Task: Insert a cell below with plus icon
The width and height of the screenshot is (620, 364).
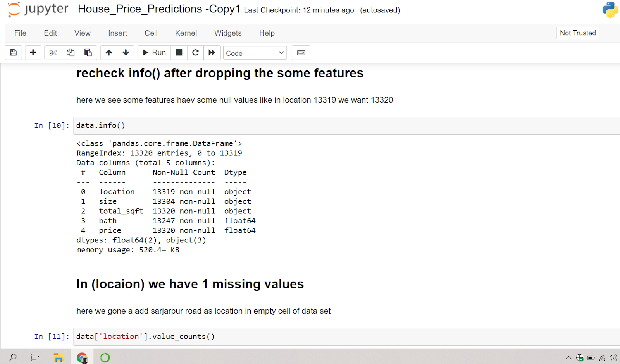Action: tap(33, 53)
